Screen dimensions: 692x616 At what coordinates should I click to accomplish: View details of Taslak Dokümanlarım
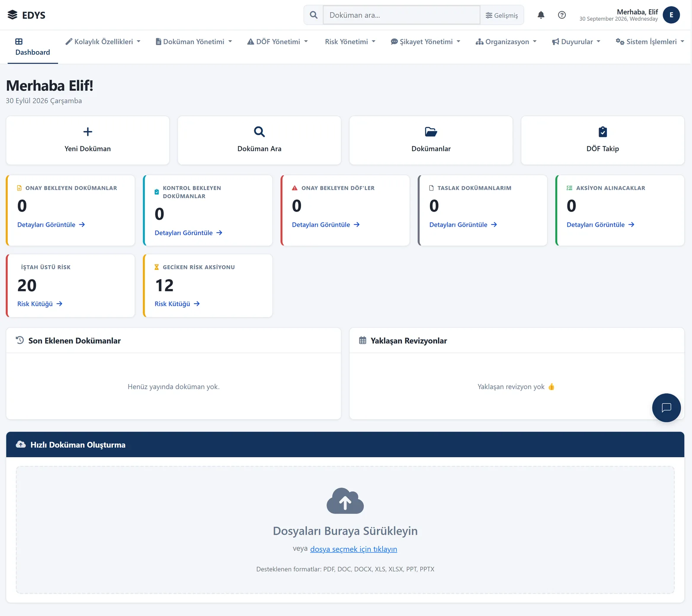tap(463, 225)
